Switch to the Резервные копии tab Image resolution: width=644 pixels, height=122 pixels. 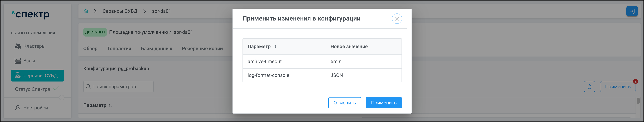pyautogui.click(x=202, y=48)
